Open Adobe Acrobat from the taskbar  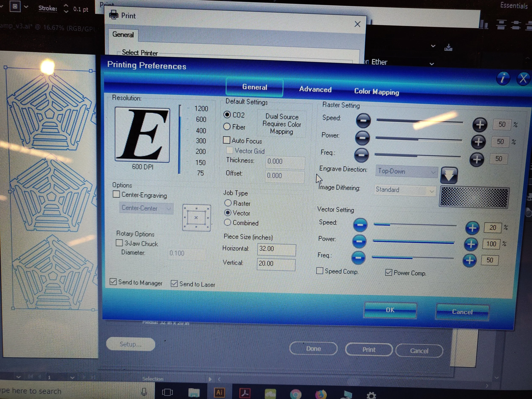pyautogui.click(x=245, y=393)
